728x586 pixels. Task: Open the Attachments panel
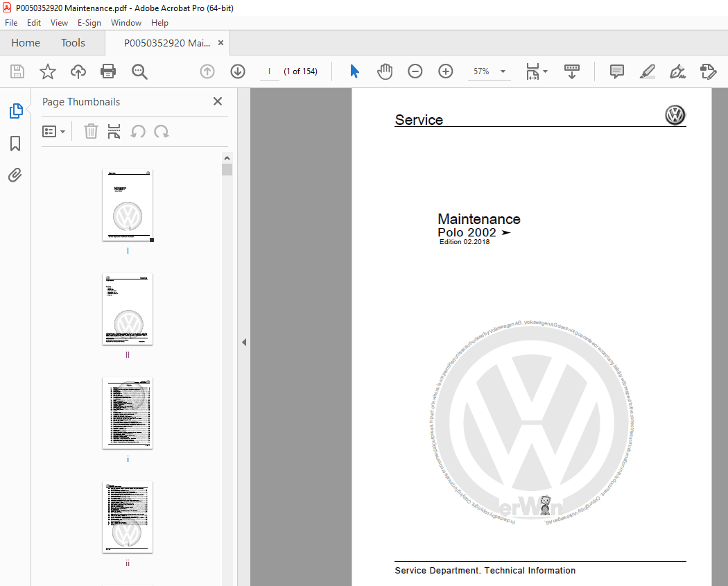coord(15,175)
